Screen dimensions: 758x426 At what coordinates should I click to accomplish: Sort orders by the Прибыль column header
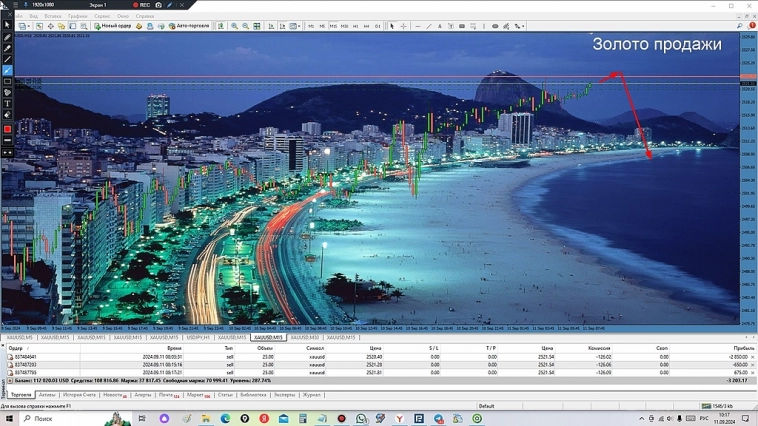(743, 348)
